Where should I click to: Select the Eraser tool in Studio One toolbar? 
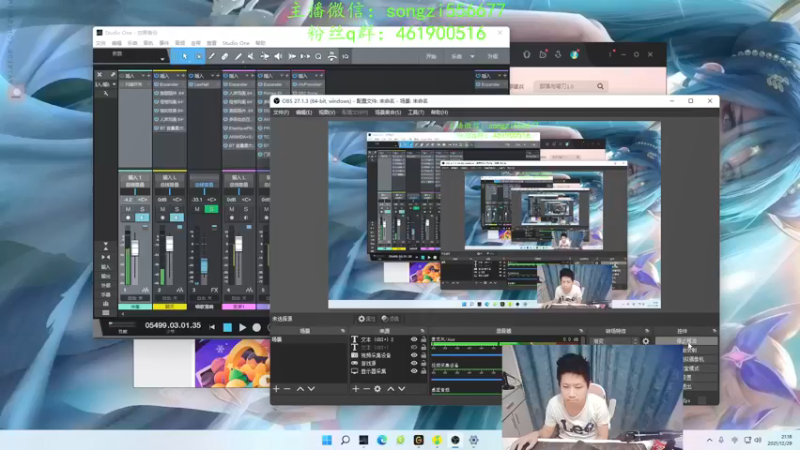(224, 57)
